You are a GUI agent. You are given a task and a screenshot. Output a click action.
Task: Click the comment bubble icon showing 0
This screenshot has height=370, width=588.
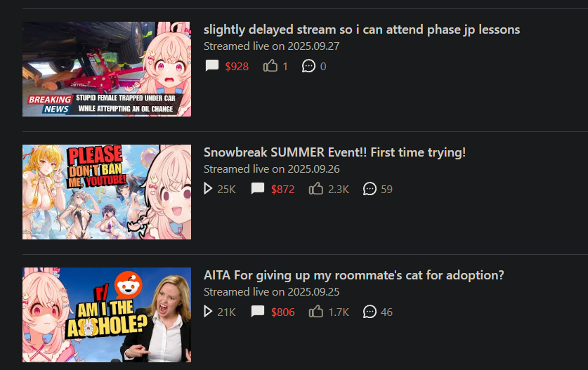(x=308, y=66)
